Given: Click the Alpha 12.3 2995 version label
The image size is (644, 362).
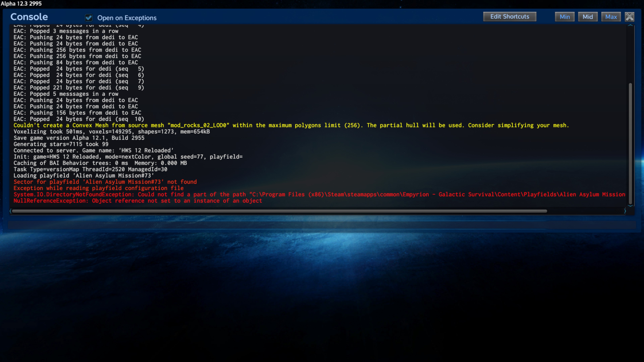Looking at the screenshot, I should click(21, 4).
